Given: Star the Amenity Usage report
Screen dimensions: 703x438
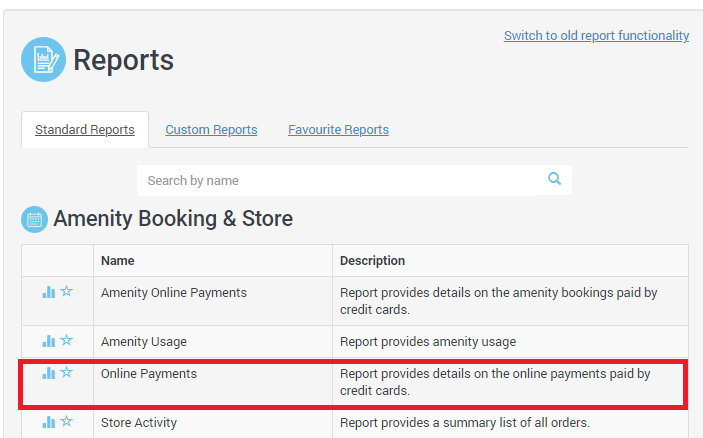Looking at the screenshot, I should (x=66, y=340).
